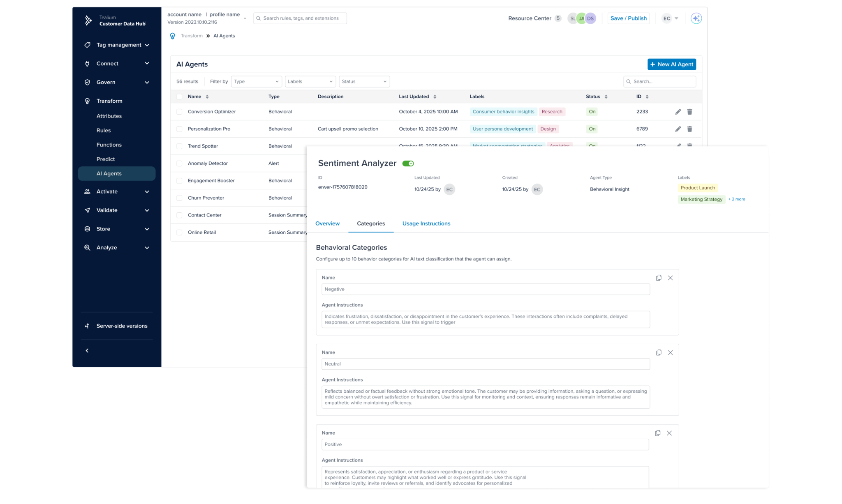Expand the Analyze sidebar section
The image size is (842, 504).
pos(117,248)
